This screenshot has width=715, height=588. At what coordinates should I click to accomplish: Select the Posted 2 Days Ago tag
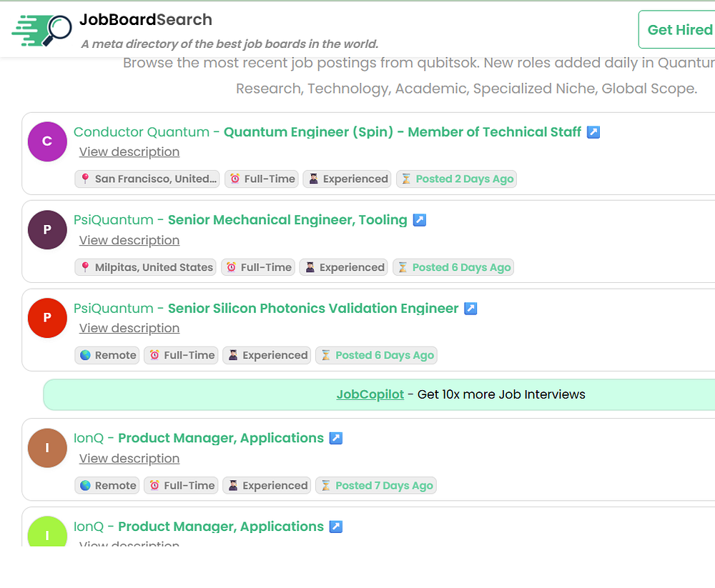click(456, 179)
